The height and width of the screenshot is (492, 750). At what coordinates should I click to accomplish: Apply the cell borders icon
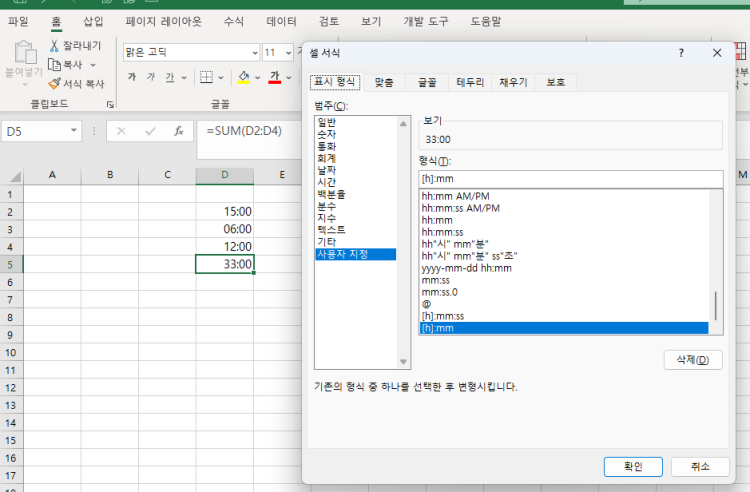click(205, 77)
